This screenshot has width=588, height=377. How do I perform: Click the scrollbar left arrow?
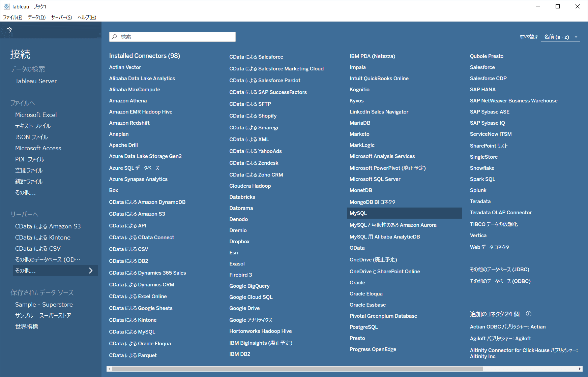[x=109, y=369]
